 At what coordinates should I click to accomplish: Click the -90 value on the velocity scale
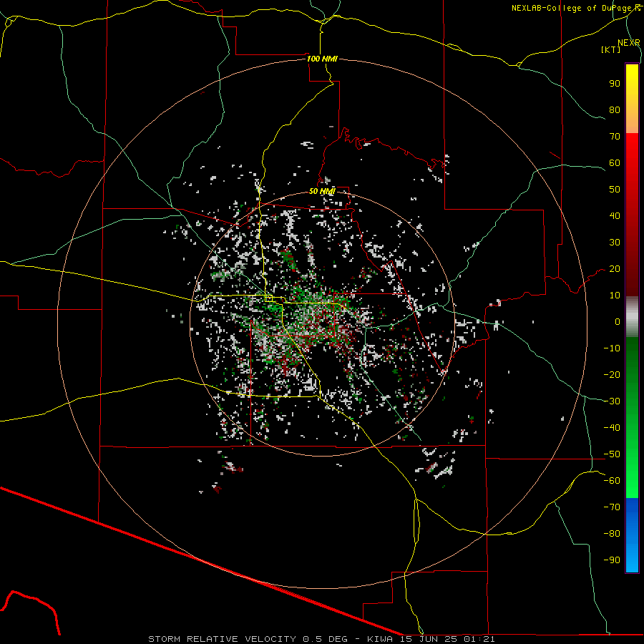[x=612, y=560]
